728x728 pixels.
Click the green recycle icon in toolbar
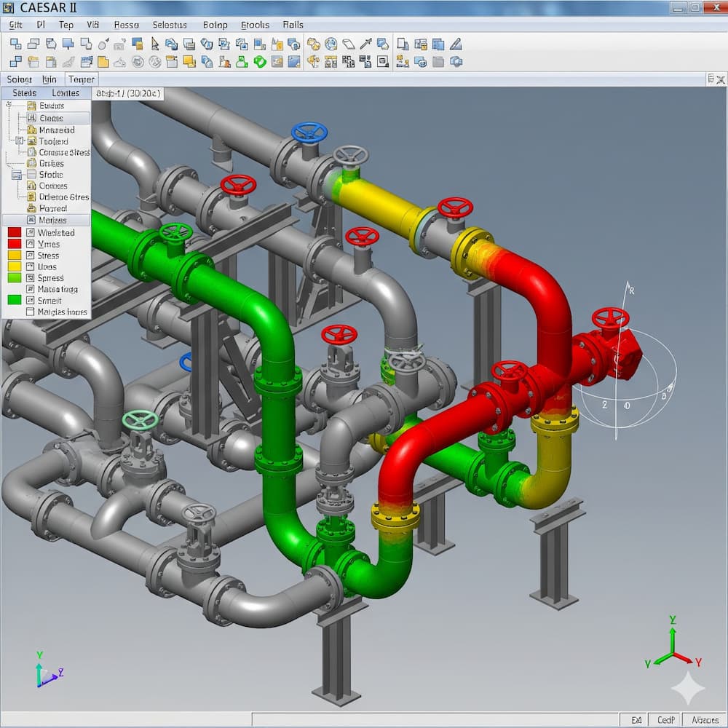259,62
